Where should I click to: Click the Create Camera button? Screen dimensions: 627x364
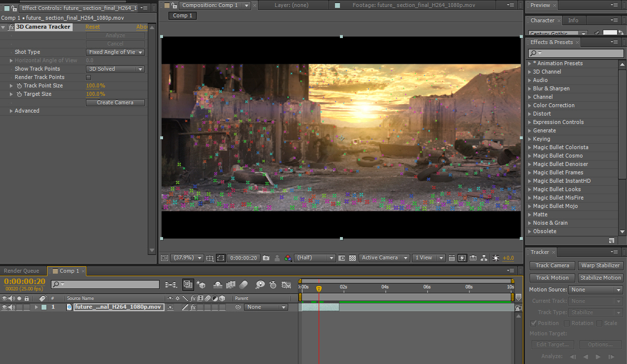click(115, 103)
